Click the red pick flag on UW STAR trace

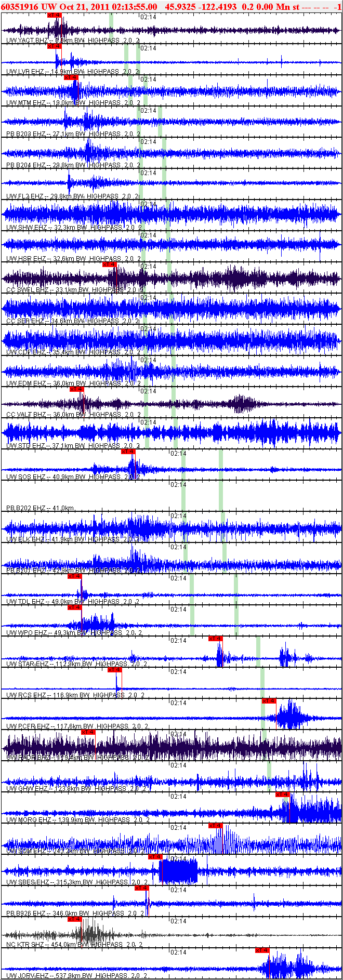coord(215,639)
